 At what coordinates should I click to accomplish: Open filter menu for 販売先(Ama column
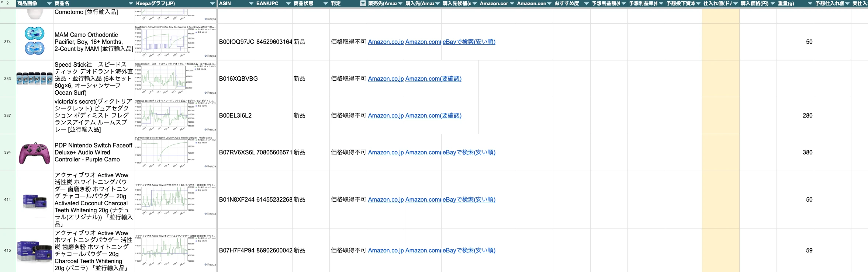tap(400, 4)
